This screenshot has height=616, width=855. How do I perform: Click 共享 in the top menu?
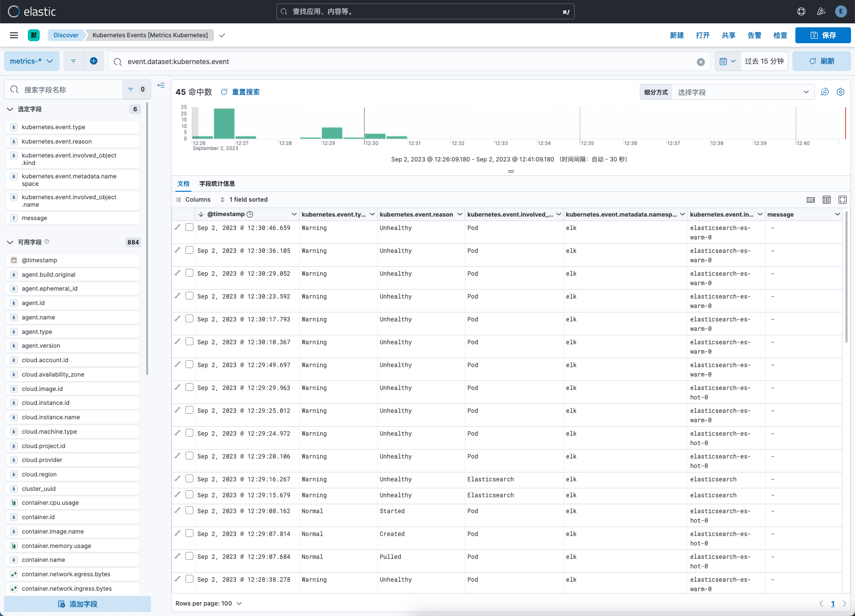pos(729,35)
